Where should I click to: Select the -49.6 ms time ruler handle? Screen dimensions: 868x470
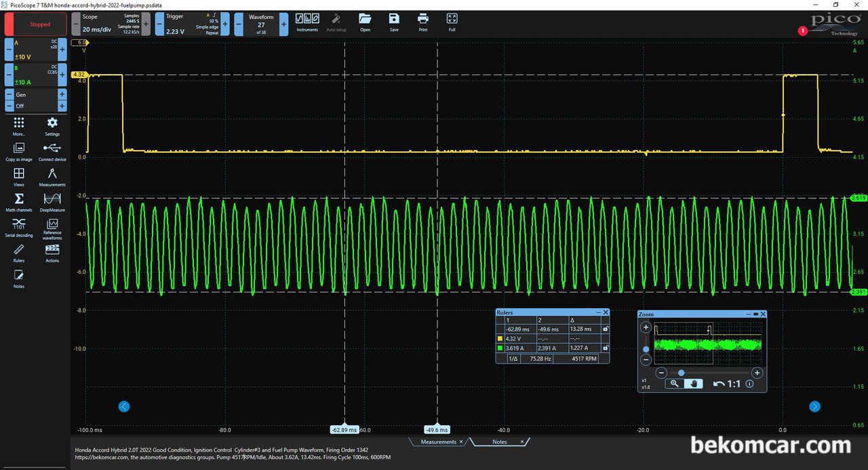point(437,429)
